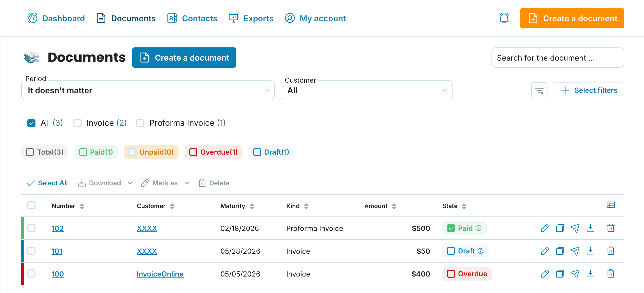Open table column settings icon
Image resolution: width=644 pixels, height=293 pixels.
tap(611, 205)
